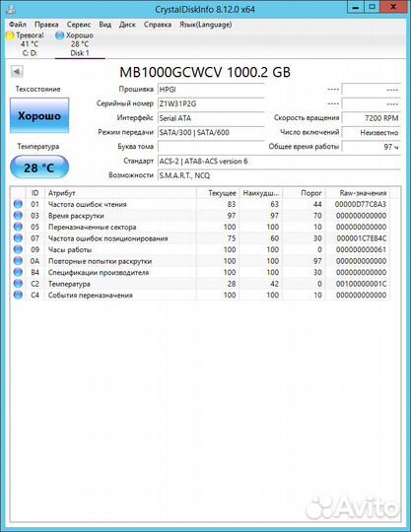The image size is (411, 532).
Task: Click status icon for attribute C4
Action: (x=18, y=295)
